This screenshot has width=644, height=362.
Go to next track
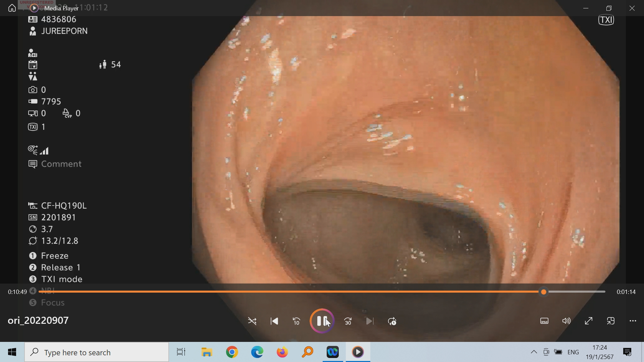(x=370, y=321)
